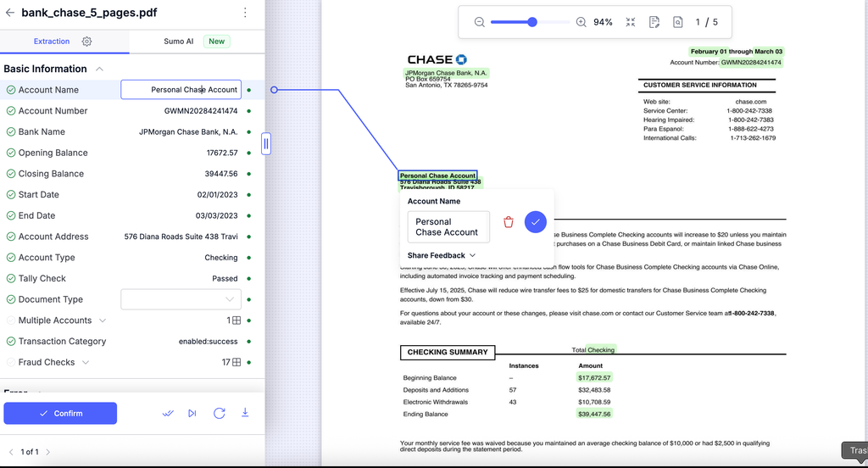Edit the Account Name popup text box
The height and width of the screenshot is (468, 868).
[448, 227]
